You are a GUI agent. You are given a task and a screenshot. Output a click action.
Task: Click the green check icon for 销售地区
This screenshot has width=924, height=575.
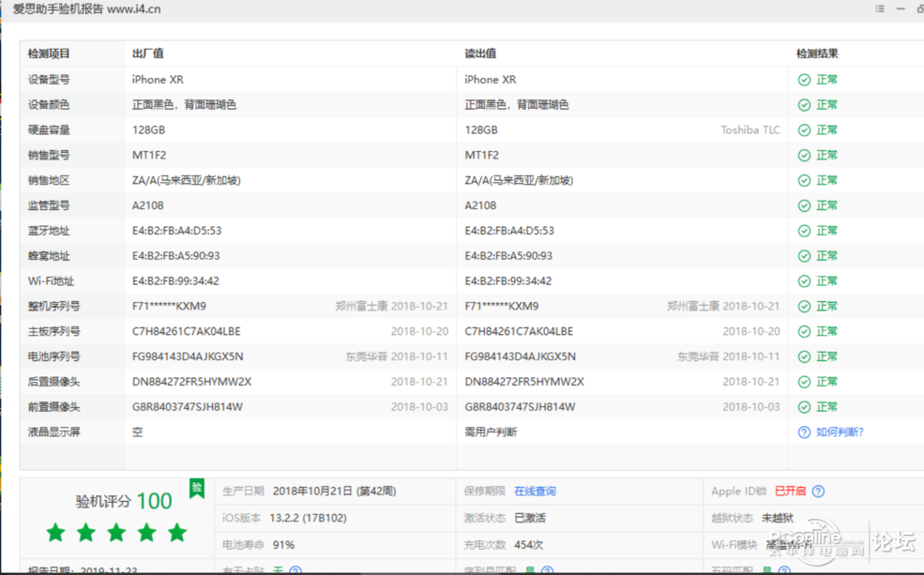tap(804, 180)
